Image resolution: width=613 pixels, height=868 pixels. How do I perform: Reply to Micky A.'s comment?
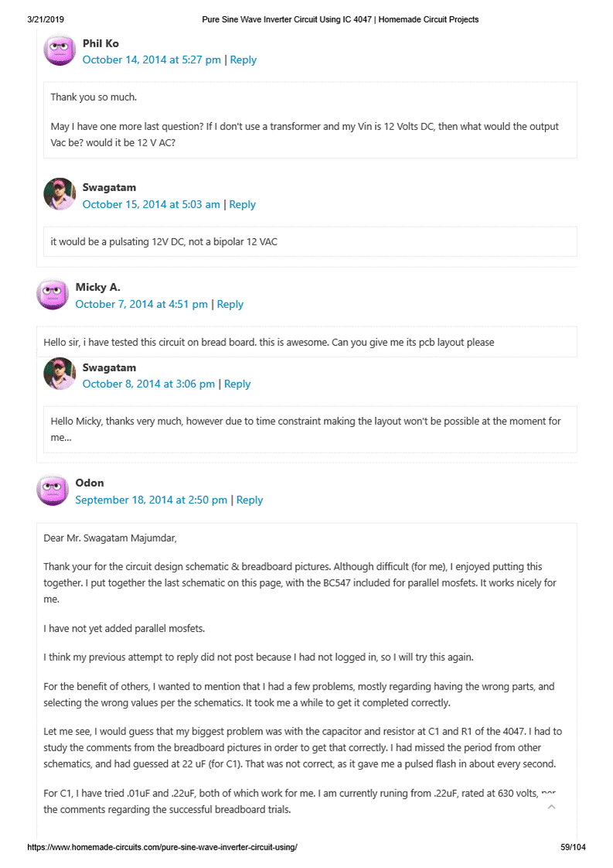point(230,304)
